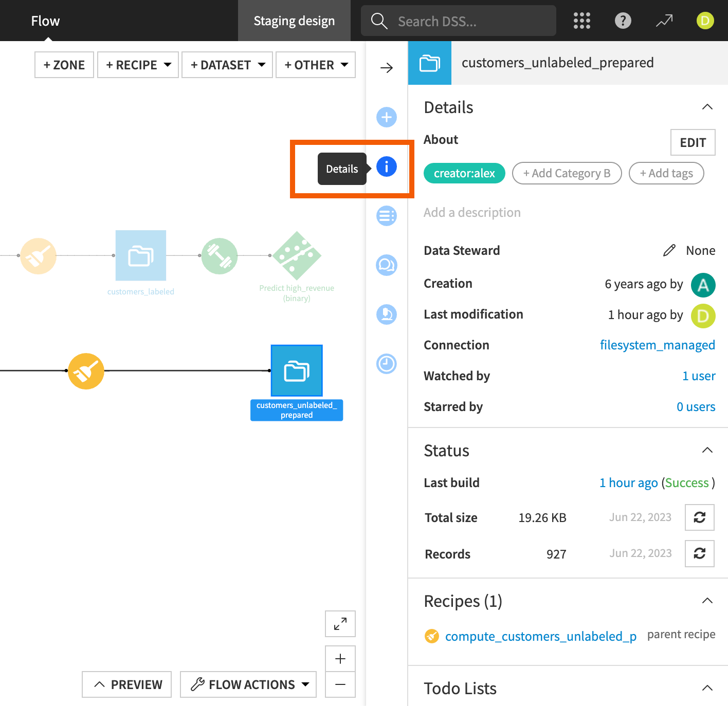Select the yellow prepare recipe broom icon
The image size is (728, 706).
pyautogui.click(x=86, y=371)
